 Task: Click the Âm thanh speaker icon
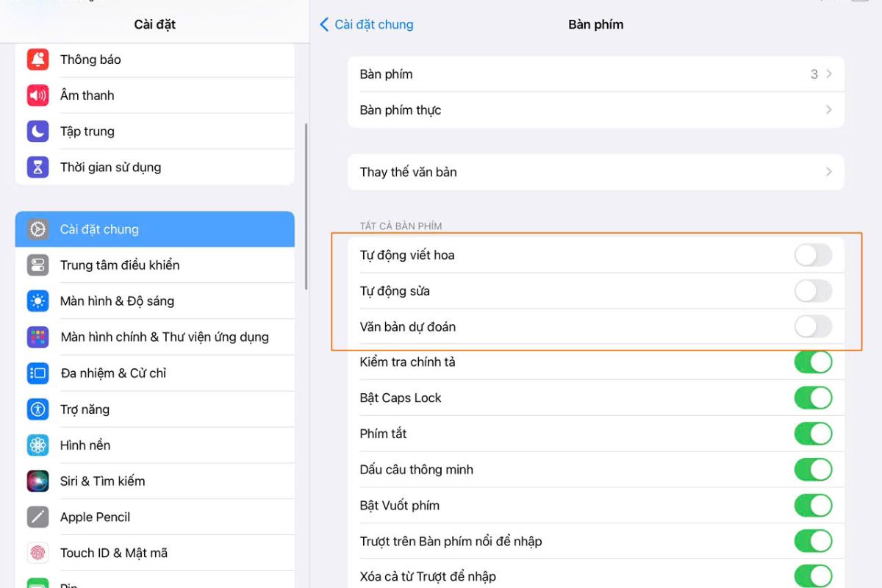tap(37, 96)
